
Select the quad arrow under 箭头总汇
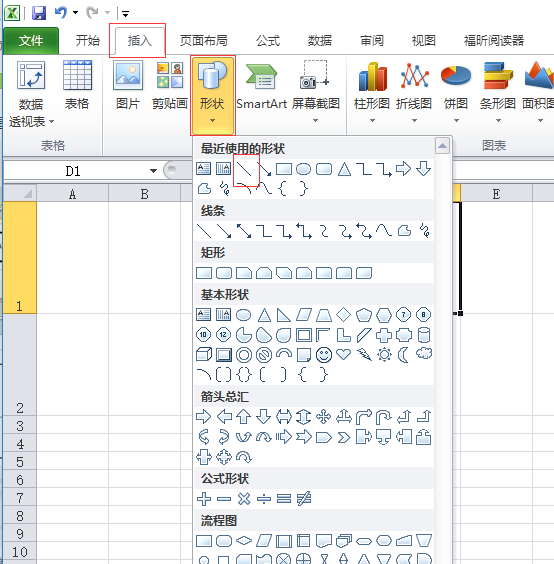pyautogui.click(x=323, y=417)
